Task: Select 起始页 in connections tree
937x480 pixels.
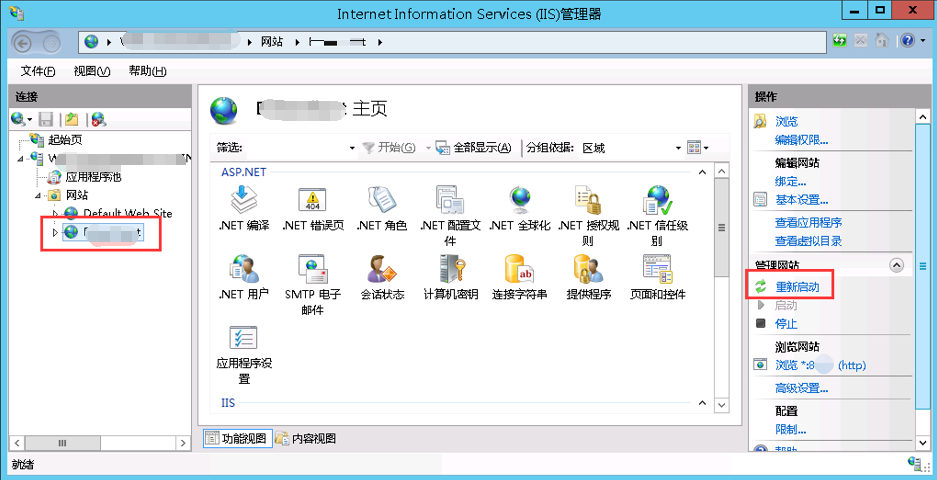Action: coord(65,140)
